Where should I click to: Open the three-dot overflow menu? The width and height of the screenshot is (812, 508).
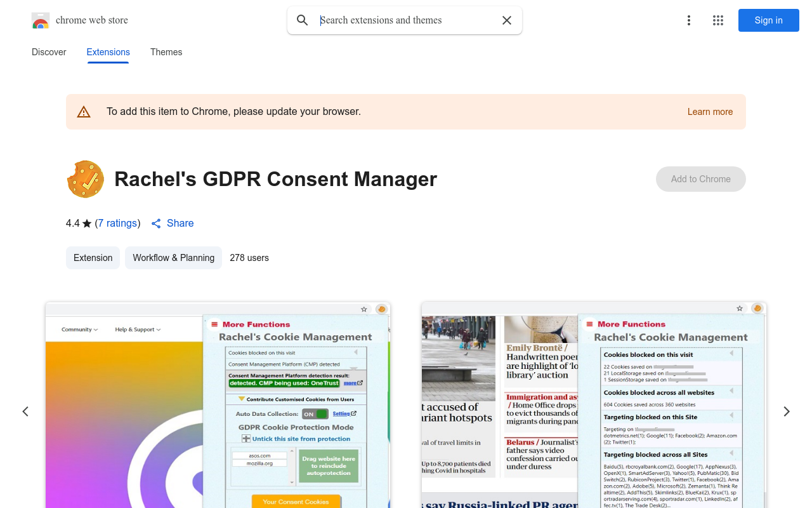tap(689, 20)
